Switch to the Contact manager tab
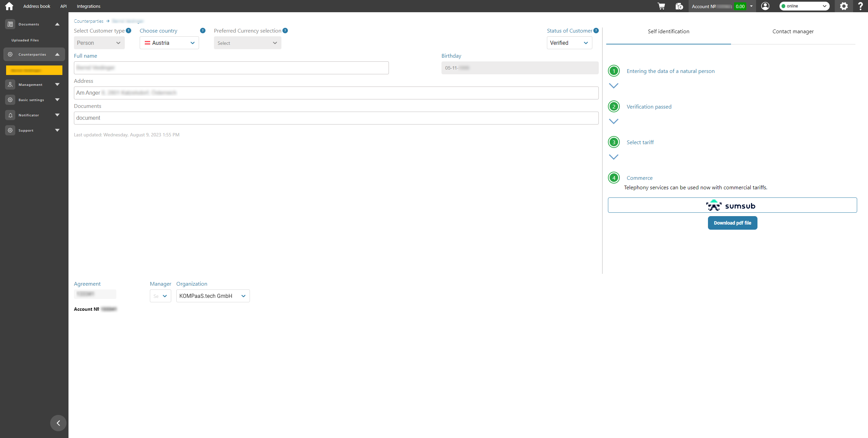This screenshot has width=868, height=438. tap(793, 32)
